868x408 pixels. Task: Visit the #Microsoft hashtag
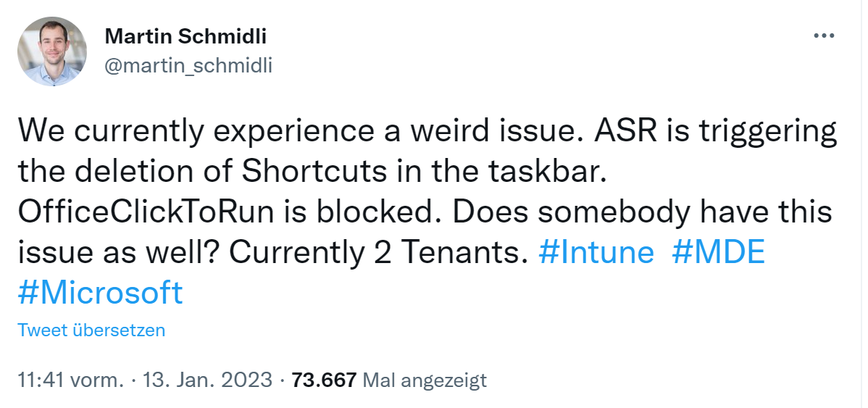coord(100,293)
